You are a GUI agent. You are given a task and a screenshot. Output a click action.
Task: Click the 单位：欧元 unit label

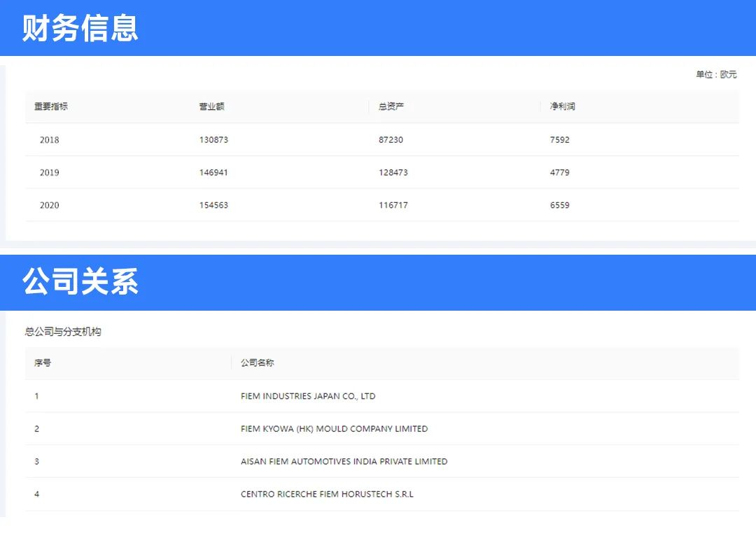point(716,74)
